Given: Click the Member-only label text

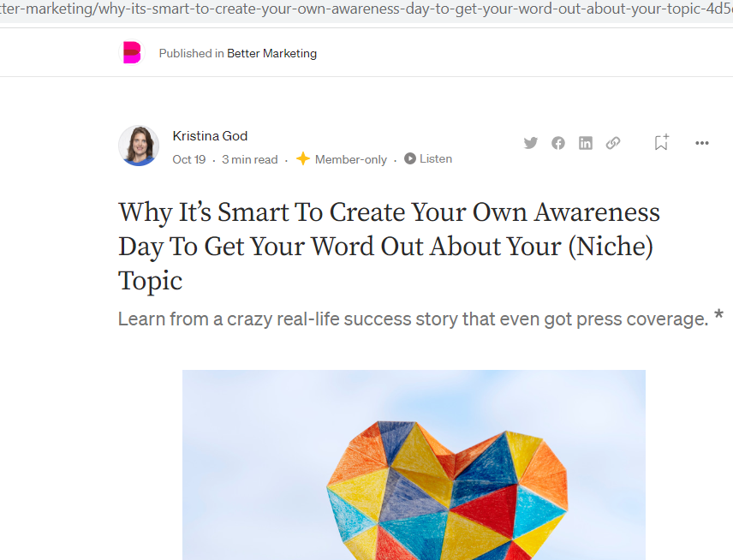Looking at the screenshot, I should tap(351, 159).
